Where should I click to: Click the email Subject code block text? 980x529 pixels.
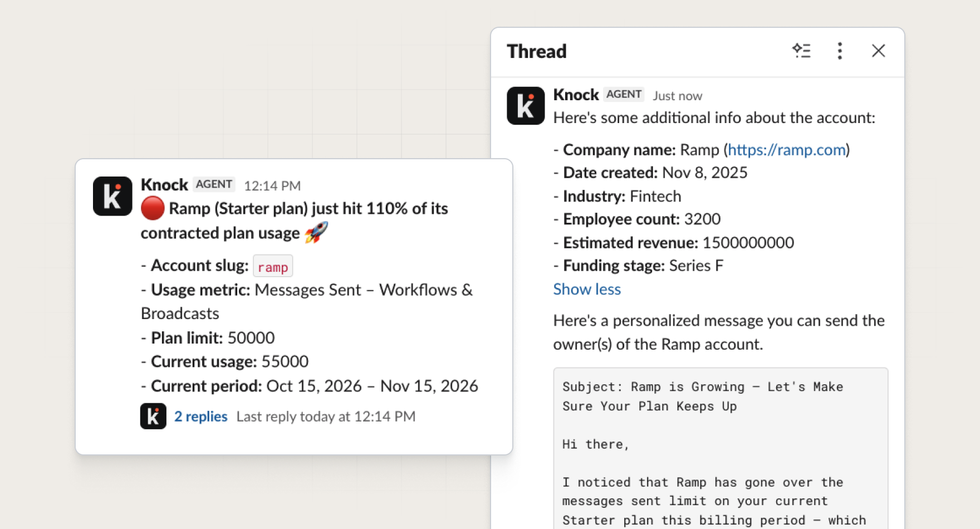point(703,396)
